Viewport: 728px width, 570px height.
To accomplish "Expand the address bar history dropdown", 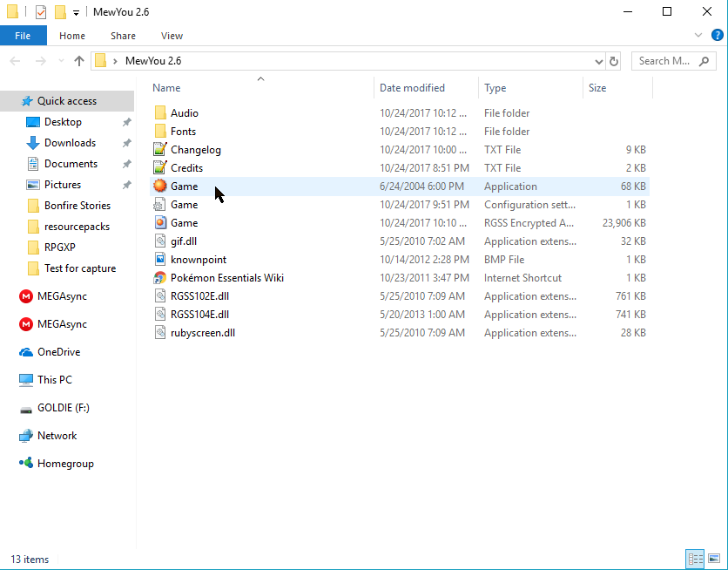I will (x=598, y=62).
